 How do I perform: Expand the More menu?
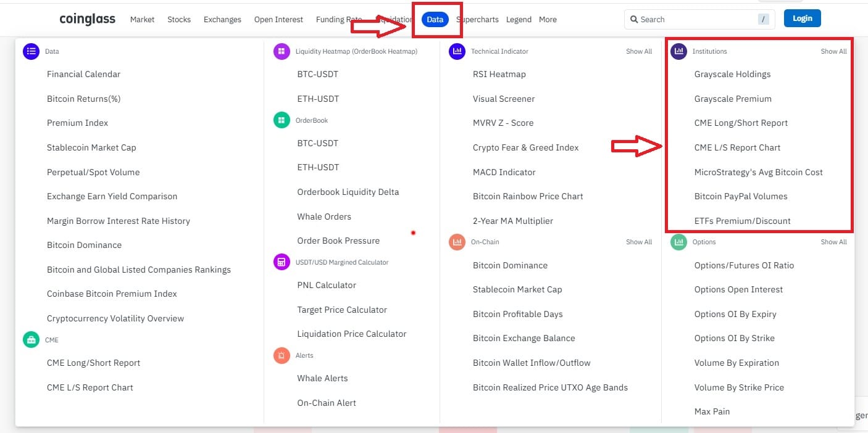548,20
